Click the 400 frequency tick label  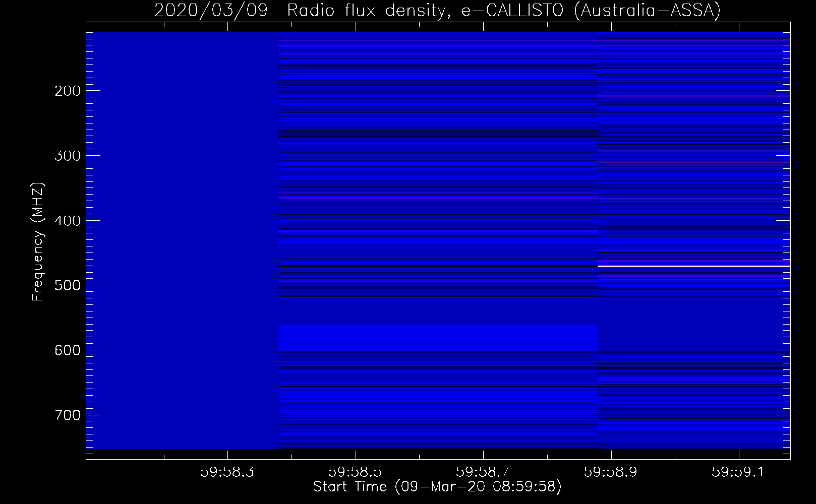click(x=67, y=221)
